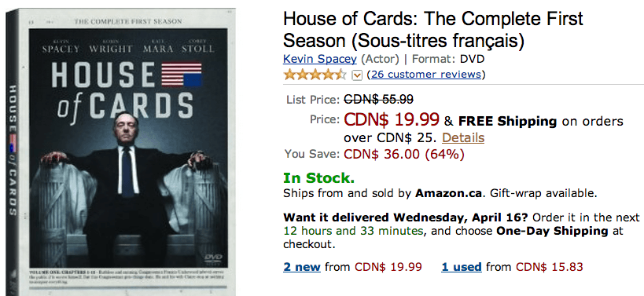Click the Amazon.ca seller name
Viewport: 644px width, 296px height.
click(448, 192)
